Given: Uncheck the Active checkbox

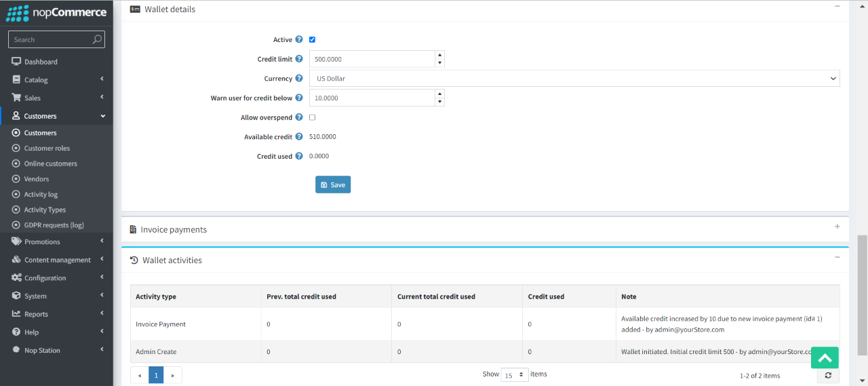Looking at the screenshot, I should pyautogui.click(x=312, y=40).
